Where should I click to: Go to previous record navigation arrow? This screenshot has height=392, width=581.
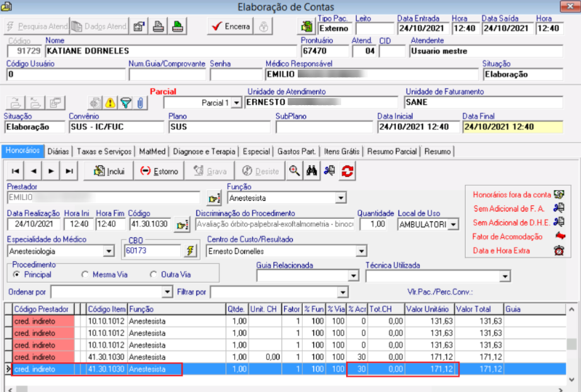(33, 171)
